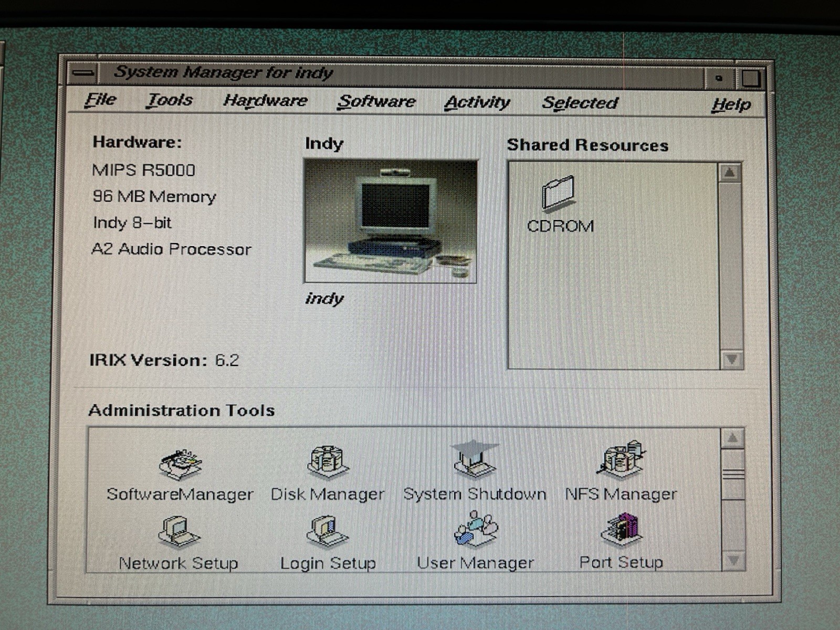Select the CDROM shared folder icon
The width and height of the screenshot is (840, 630).
[x=559, y=194]
